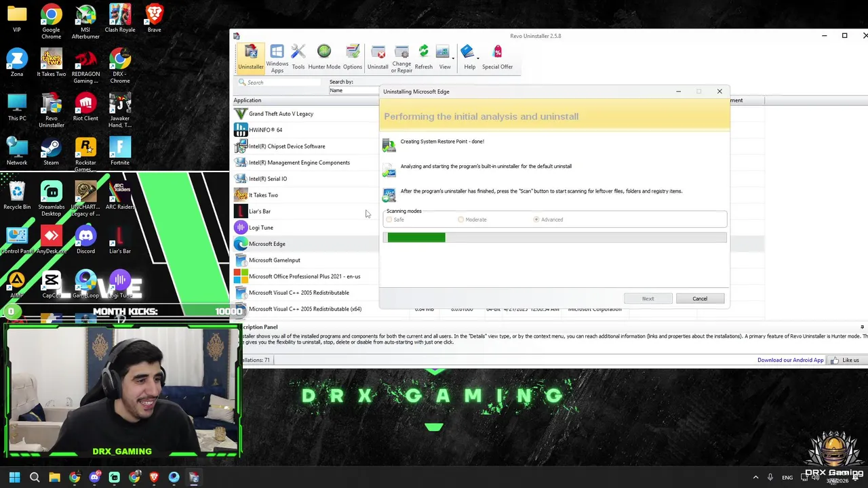The width and height of the screenshot is (868, 488).
Task: Open Options in Revo toolbar
Action: click(x=352, y=58)
